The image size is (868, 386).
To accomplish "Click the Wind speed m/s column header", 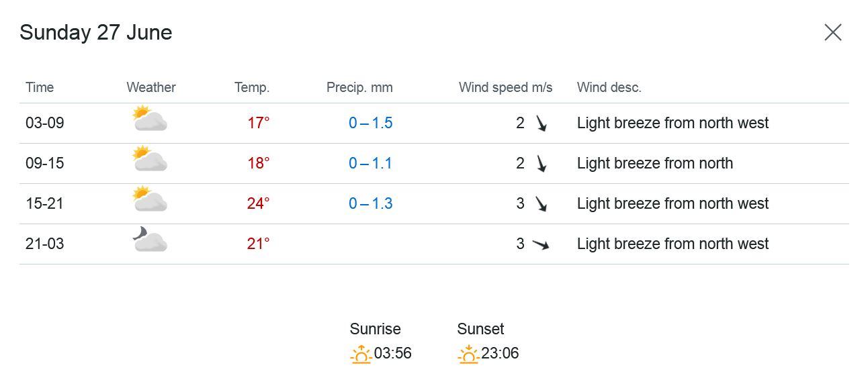I will [x=505, y=87].
